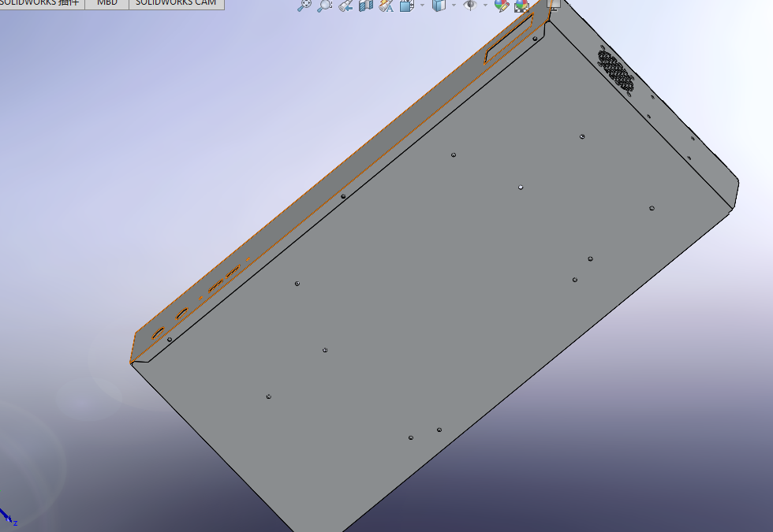Expand the Display Style dropdown arrow
The width and height of the screenshot is (773, 532).
454,6
